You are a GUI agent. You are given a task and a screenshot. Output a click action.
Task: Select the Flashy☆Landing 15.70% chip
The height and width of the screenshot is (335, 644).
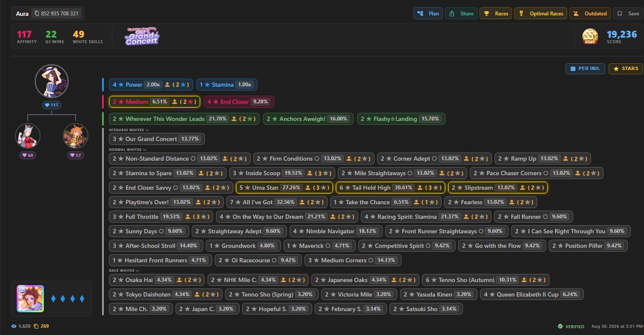point(401,119)
